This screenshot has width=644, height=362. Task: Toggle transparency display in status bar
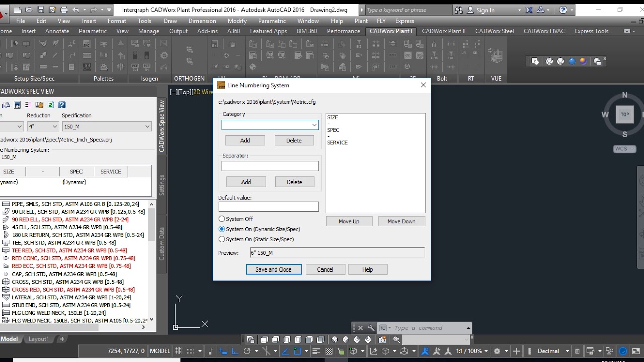pyautogui.click(x=329, y=351)
